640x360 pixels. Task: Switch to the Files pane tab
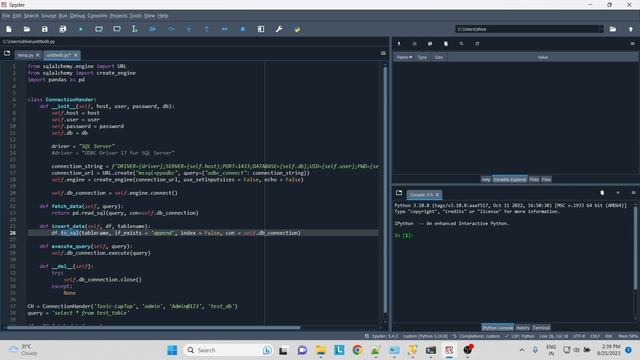coord(546,180)
